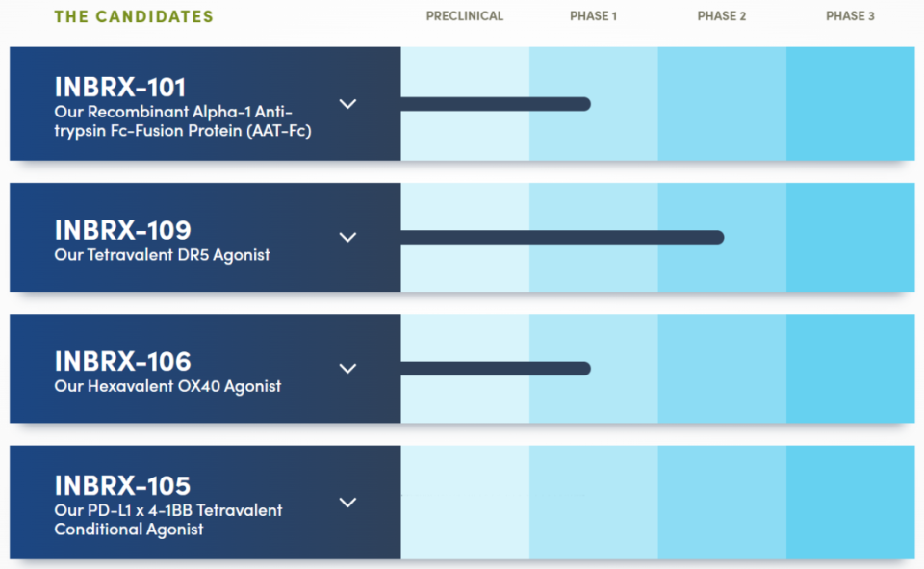This screenshot has width=924, height=569.
Task: Expand the INBRX-106 chevron
Action: (348, 368)
